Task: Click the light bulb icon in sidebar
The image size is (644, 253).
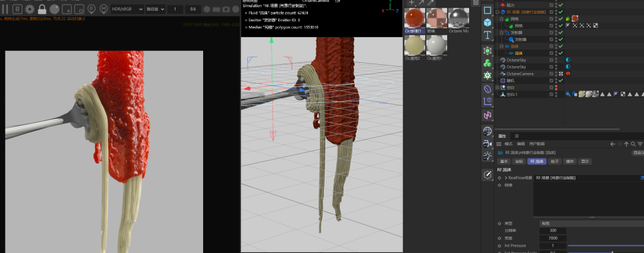Action: [487, 155]
